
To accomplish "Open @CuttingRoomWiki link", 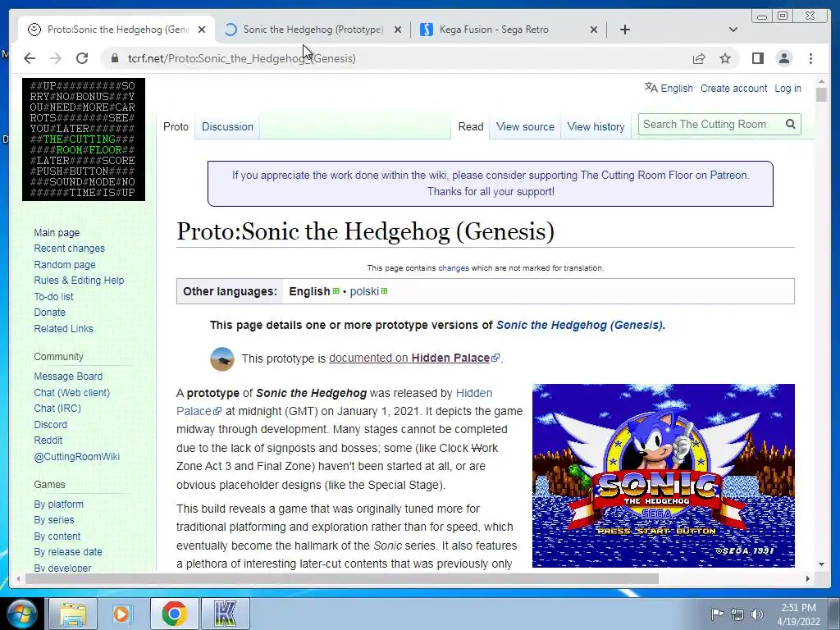I will 76,456.
